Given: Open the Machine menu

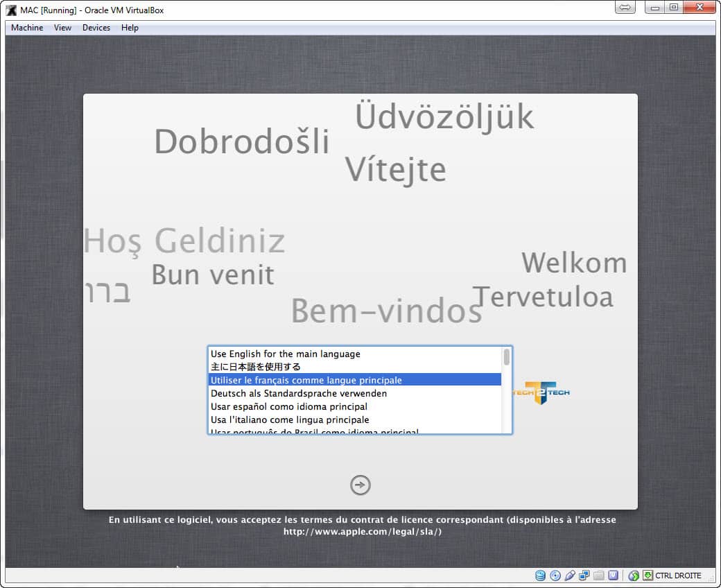Looking at the screenshot, I should pyautogui.click(x=27, y=28).
